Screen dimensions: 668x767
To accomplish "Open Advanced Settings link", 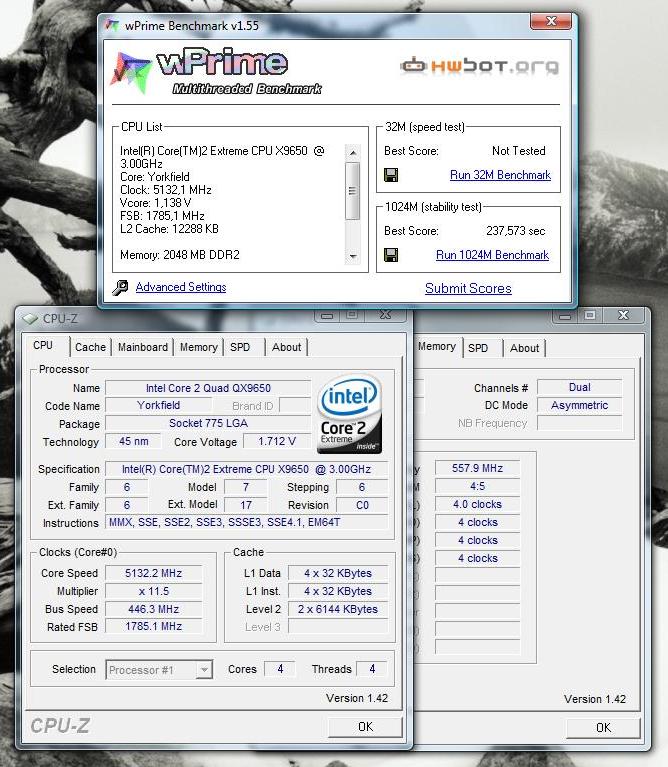I will 181,287.
